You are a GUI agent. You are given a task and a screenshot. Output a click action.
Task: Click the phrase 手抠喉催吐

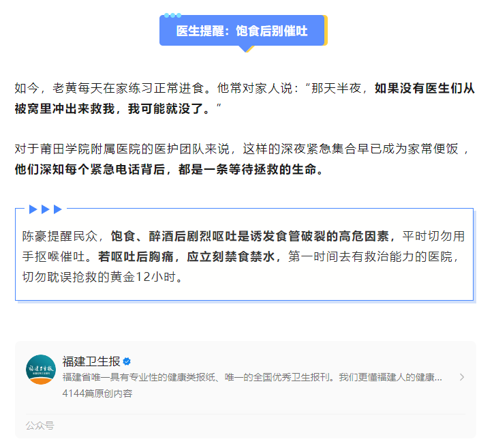pos(57,257)
